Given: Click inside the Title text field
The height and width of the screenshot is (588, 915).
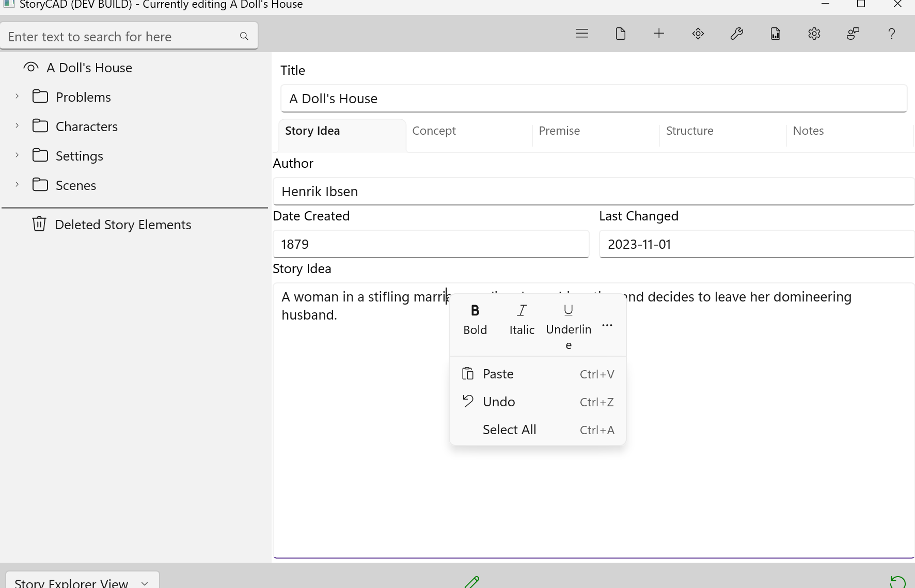Looking at the screenshot, I should 593,98.
